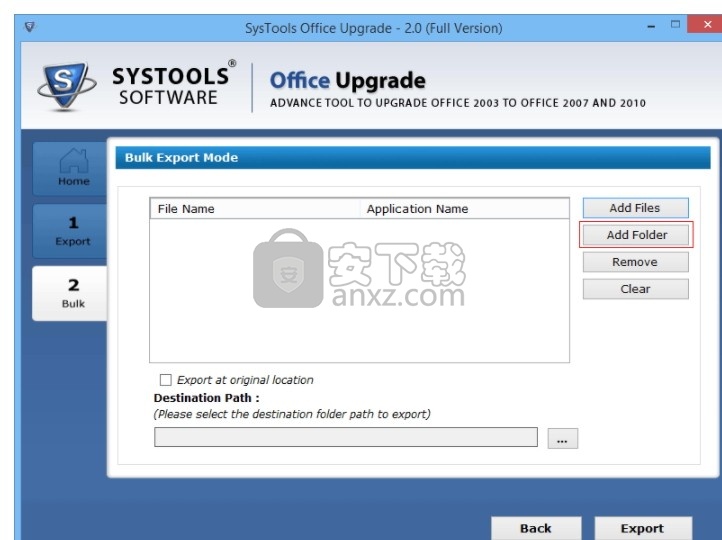Image resolution: width=722 pixels, height=540 pixels.
Task: Open the title bar application icon menu
Action: [x=29, y=27]
